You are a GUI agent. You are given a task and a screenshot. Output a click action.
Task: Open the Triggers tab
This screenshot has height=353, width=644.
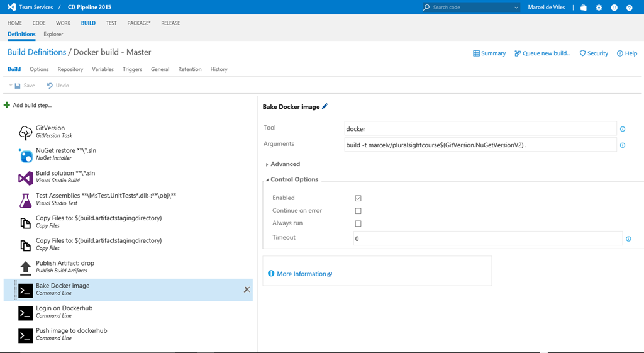132,69
